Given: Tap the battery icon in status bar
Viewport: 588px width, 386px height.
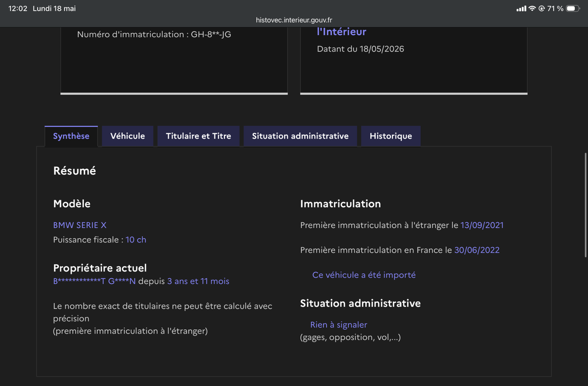Looking at the screenshot, I should pos(573,8).
